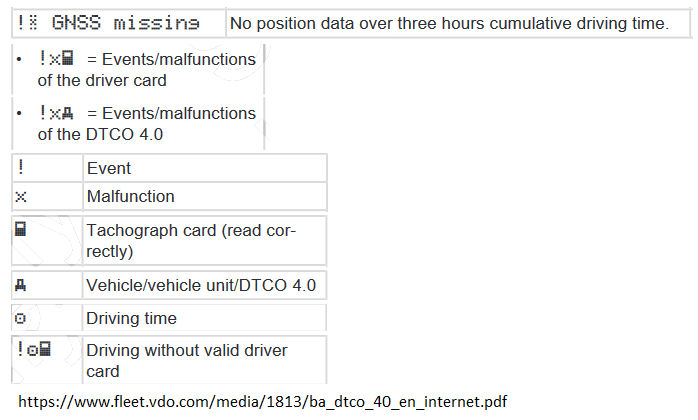Click the Vehicle unit truck symbol

[20, 285]
